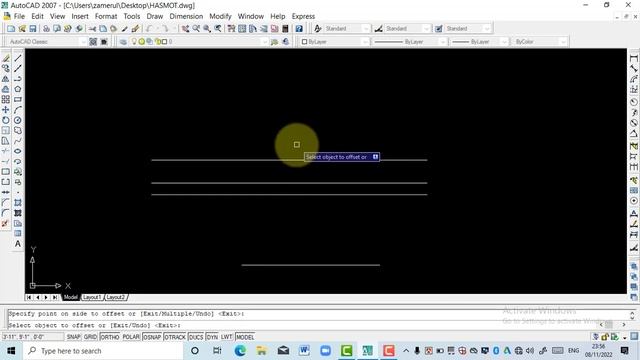The height and width of the screenshot is (360, 640).
Task: Open Microsoft Word from the taskbar
Action: 304,351
